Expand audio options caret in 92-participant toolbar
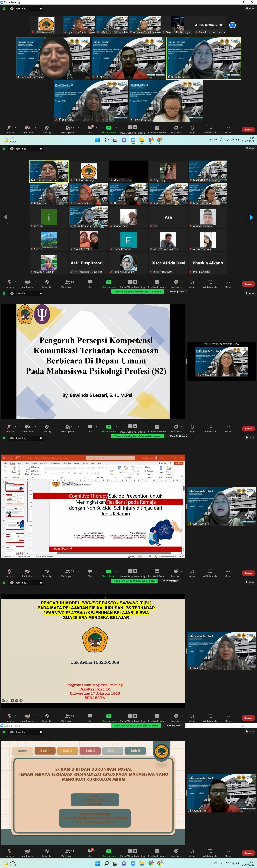The image size is (257, 868). 15,128
